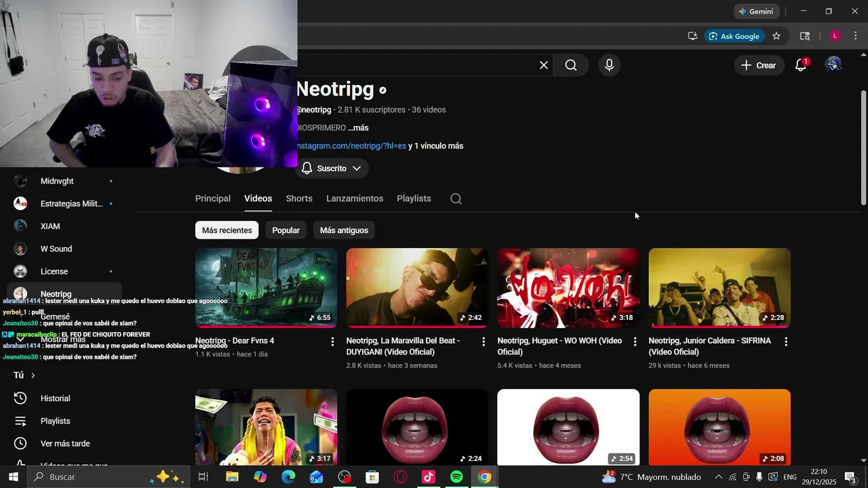Open the channel Playlists tab
Image resolution: width=868 pixels, height=488 pixels.
[414, 199]
